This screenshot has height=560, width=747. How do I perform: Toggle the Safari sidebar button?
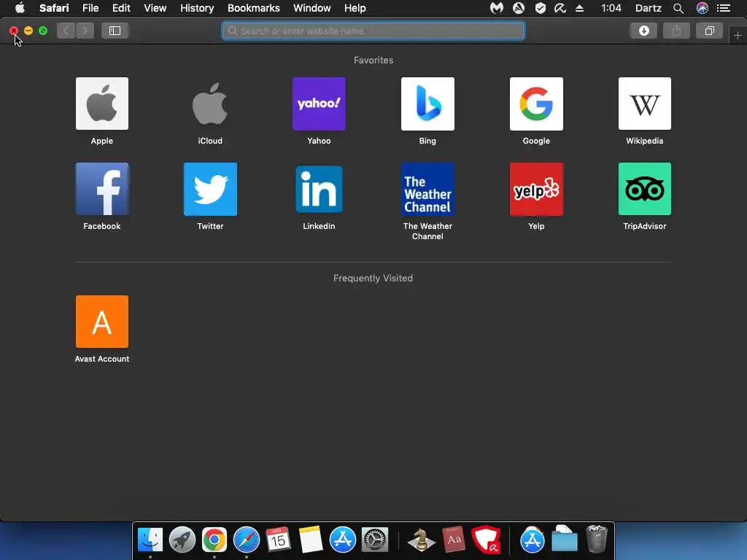(115, 31)
